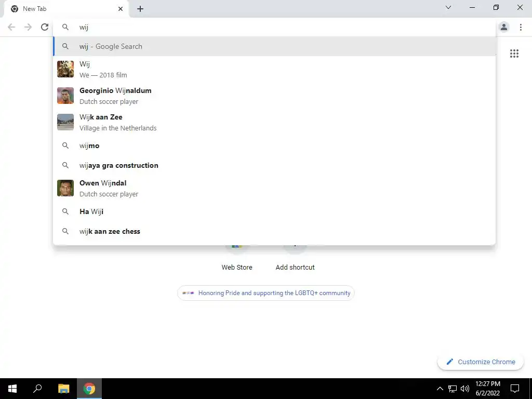Open the Customize Chrome button

tap(481, 362)
